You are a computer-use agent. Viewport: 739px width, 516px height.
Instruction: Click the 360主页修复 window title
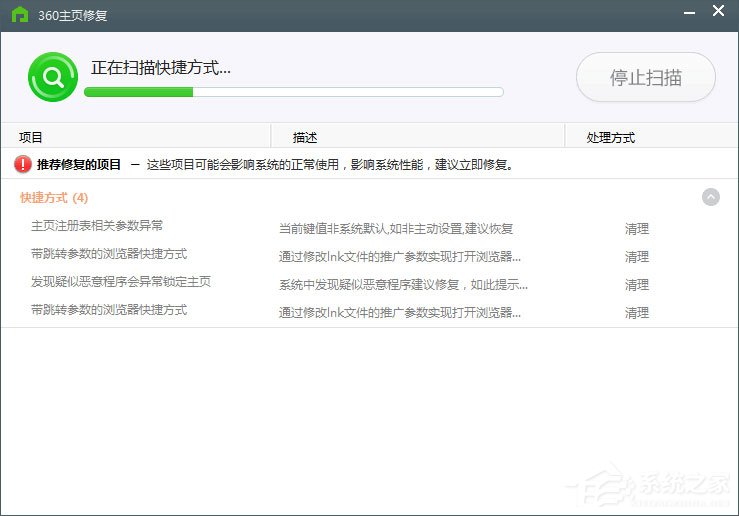click(x=73, y=16)
